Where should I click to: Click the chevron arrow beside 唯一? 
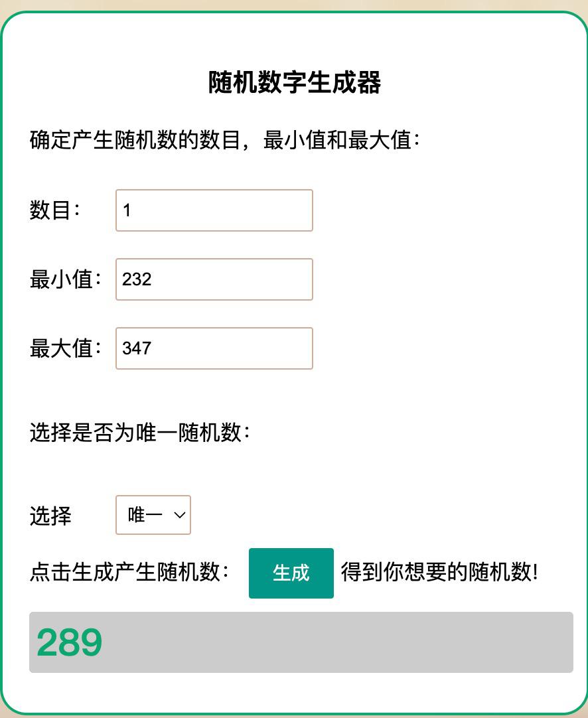[179, 515]
